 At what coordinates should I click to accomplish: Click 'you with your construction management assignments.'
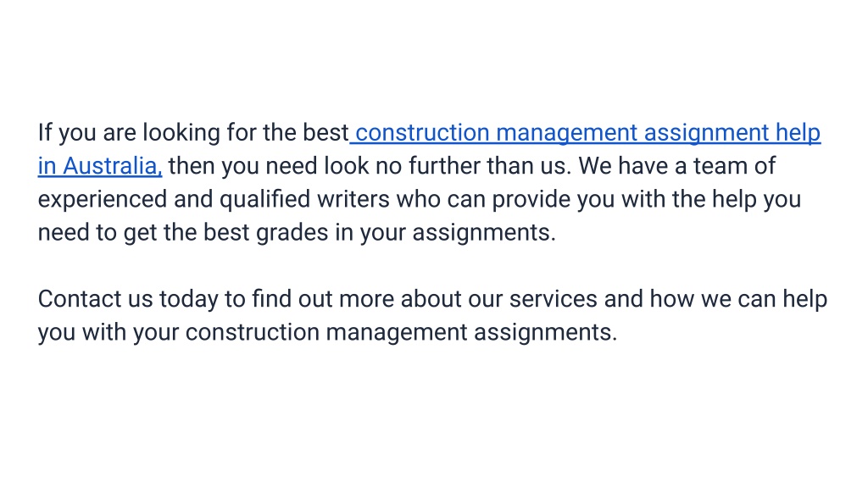pyautogui.click(x=327, y=332)
